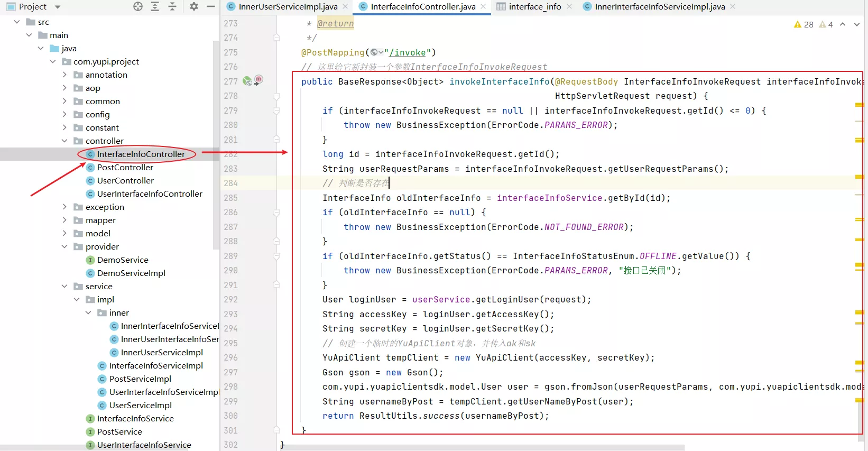Expand the mapper package
Screen dimensions: 868x451
[64, 220]
